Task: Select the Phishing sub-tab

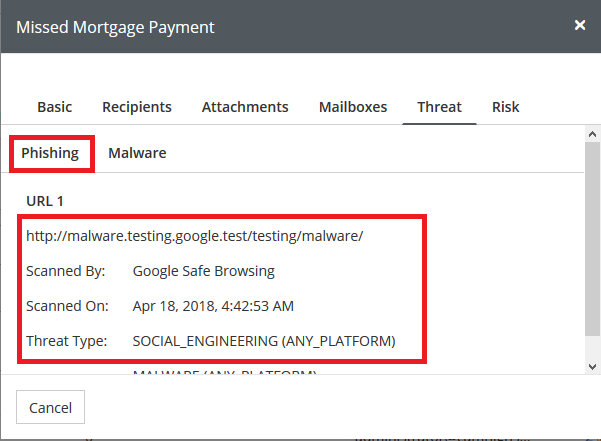Action: 50,153
